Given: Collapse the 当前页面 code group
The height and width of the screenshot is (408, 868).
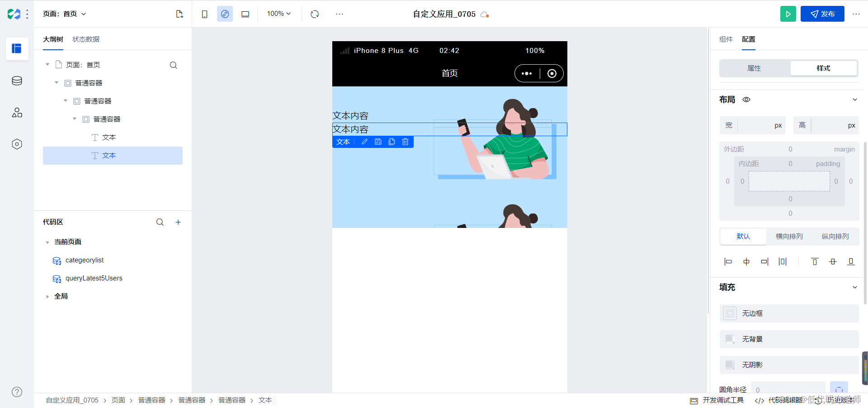Looking at the screenshot, I should (x=47, y=242).
